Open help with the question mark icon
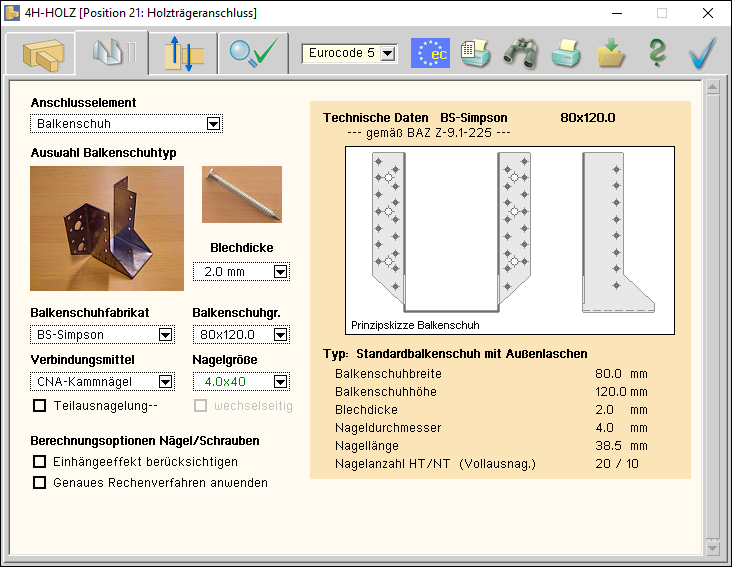The width and height of the screenshot is (732, 567). coord(656,53)
